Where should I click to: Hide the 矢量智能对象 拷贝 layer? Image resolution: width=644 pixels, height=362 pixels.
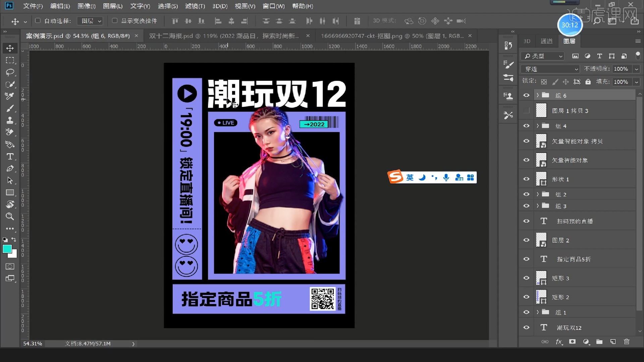tap(526, 141)
